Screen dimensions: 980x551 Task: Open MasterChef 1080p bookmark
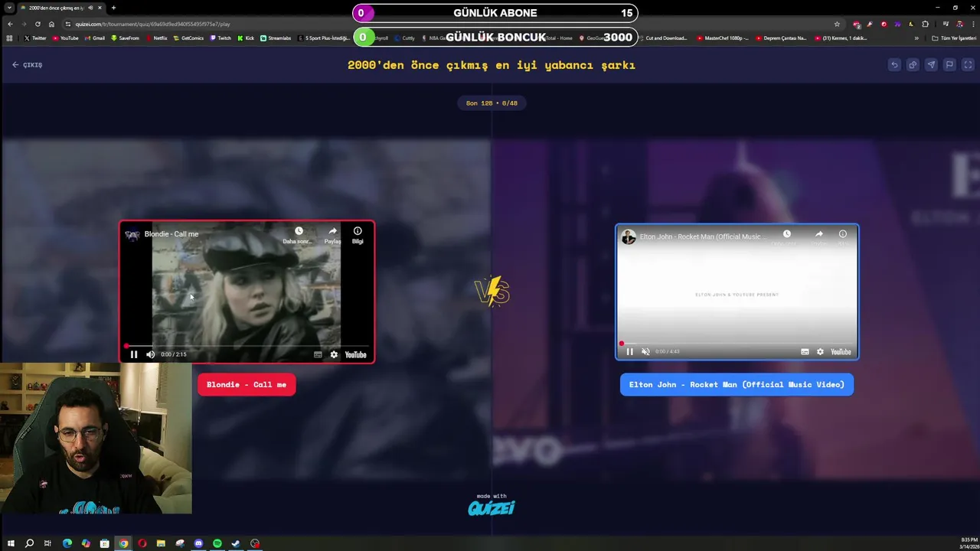723,38
